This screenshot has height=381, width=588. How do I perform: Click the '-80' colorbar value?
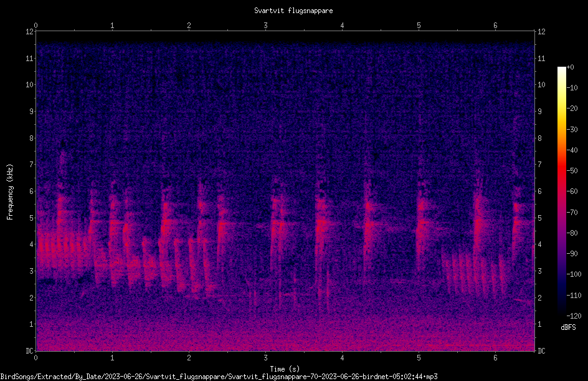pyautogui.click(x=572, y=233)
